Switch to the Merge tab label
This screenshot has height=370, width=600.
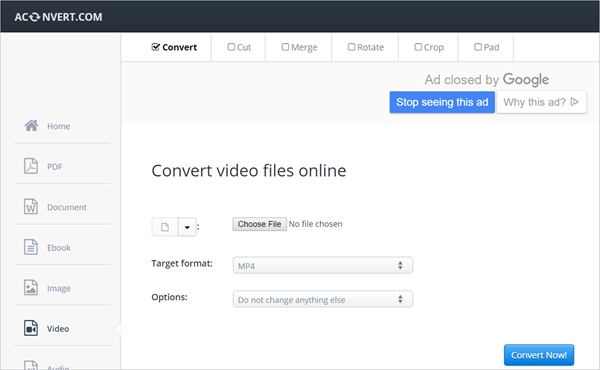[304, 47]
